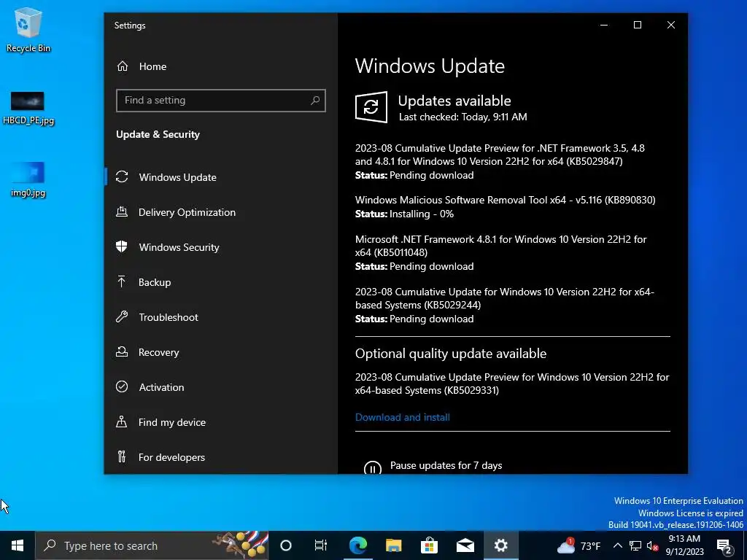747x560 pixels.
Task: Select img0.jpg desktop file
Action: [x=28, y=180]
